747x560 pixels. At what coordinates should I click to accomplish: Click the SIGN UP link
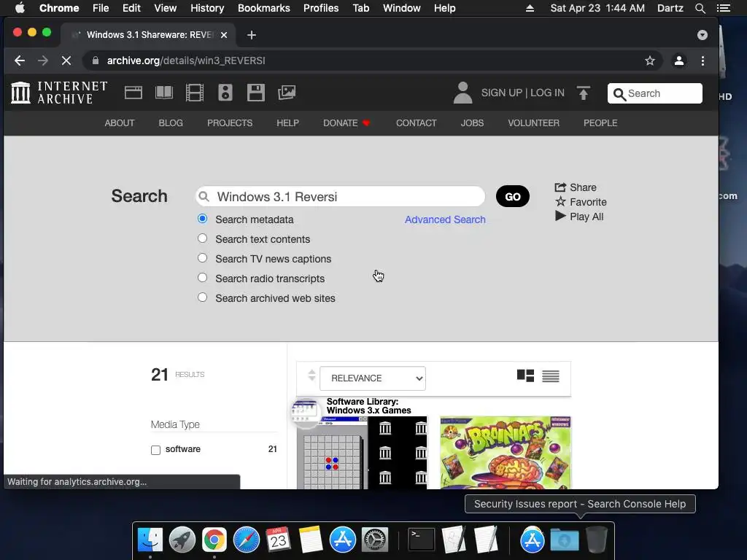502,93
